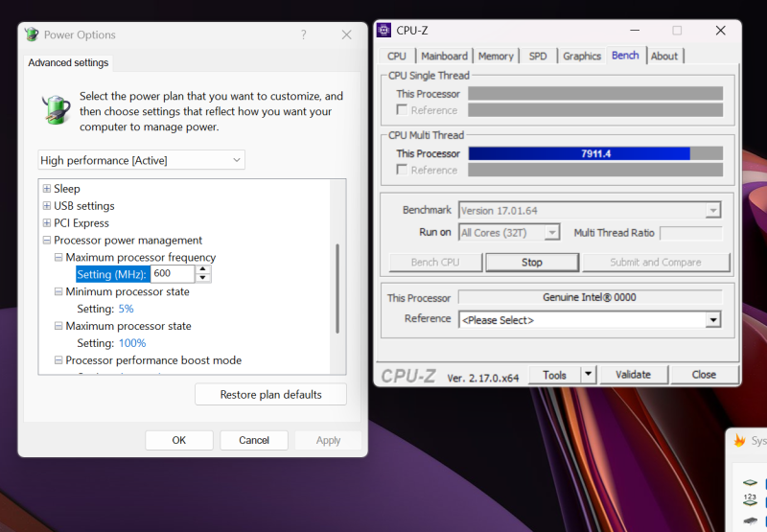Viewport: 767px width, 532px height.
Task: Open the SPD tab
Action: (x=538, y=57)
